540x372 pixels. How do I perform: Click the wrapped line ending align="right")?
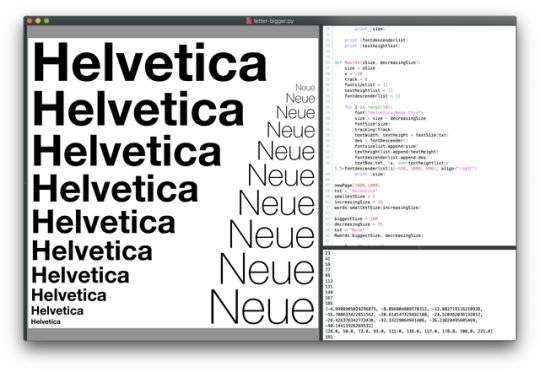click(405, 168)
